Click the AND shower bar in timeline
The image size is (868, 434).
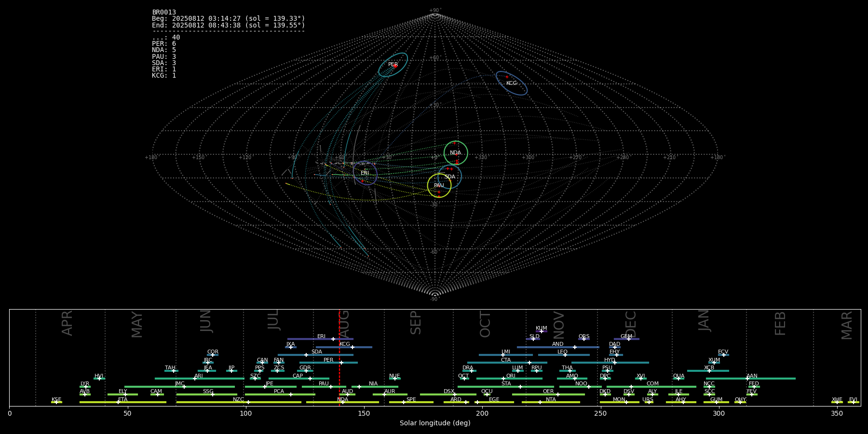point(558,347)
